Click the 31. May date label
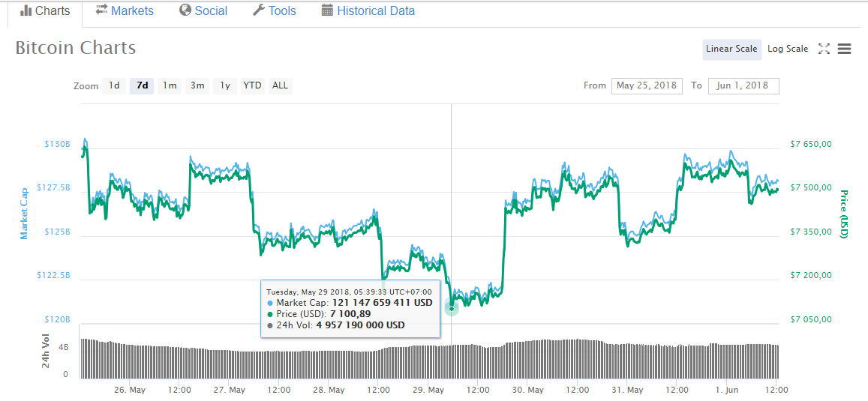Viewport: 868px width, 401px height. tap(628, 390)
